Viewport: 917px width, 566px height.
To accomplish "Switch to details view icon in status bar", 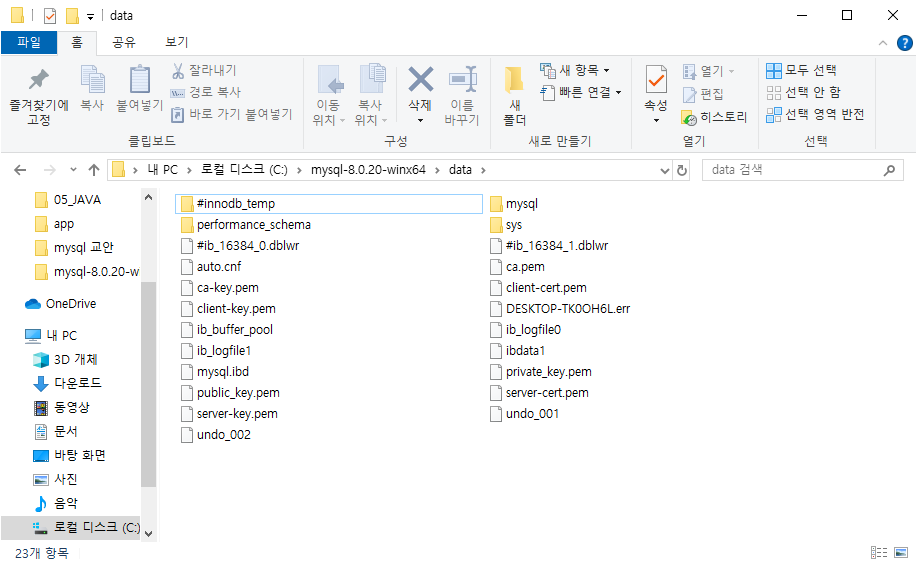I will (879, 553).
